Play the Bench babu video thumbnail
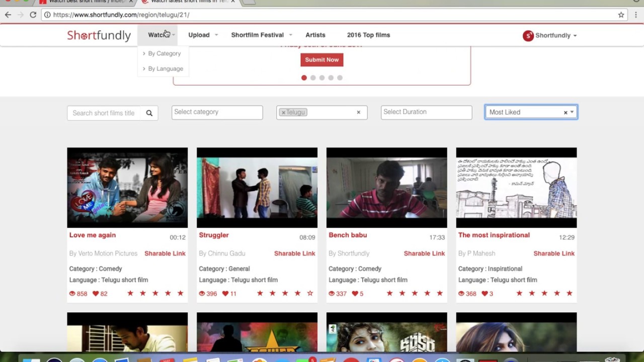The width and height of the screenshot is (644, 362). click(387, 188)
